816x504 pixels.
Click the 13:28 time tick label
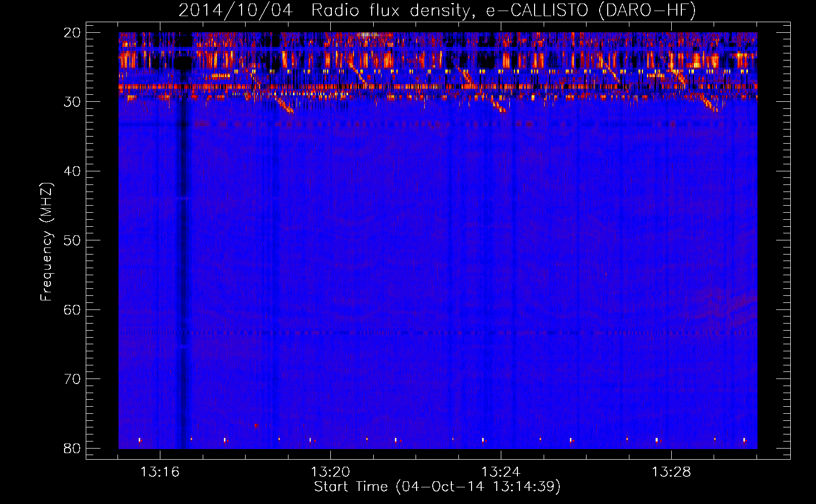click(671, 472)
